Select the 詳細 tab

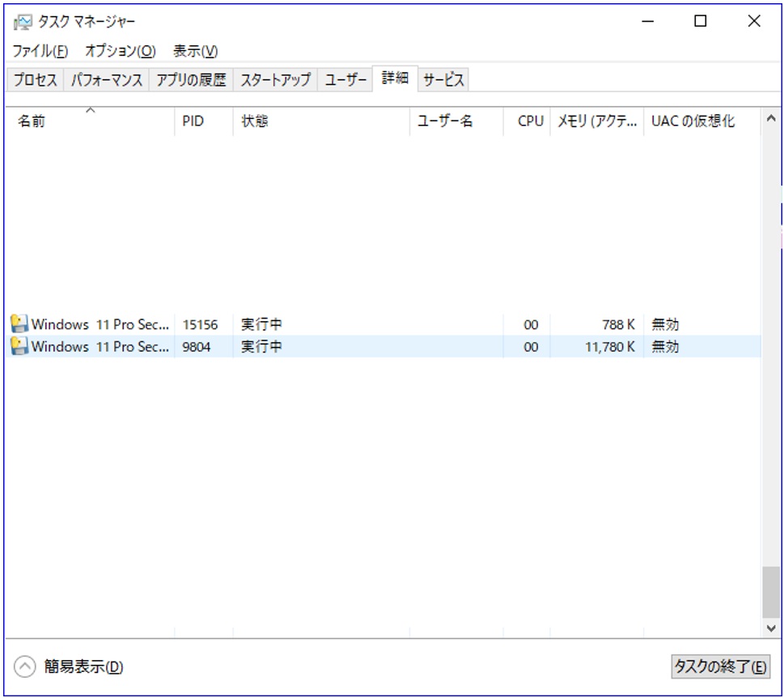pyautogui.click(x=395, y=78)
